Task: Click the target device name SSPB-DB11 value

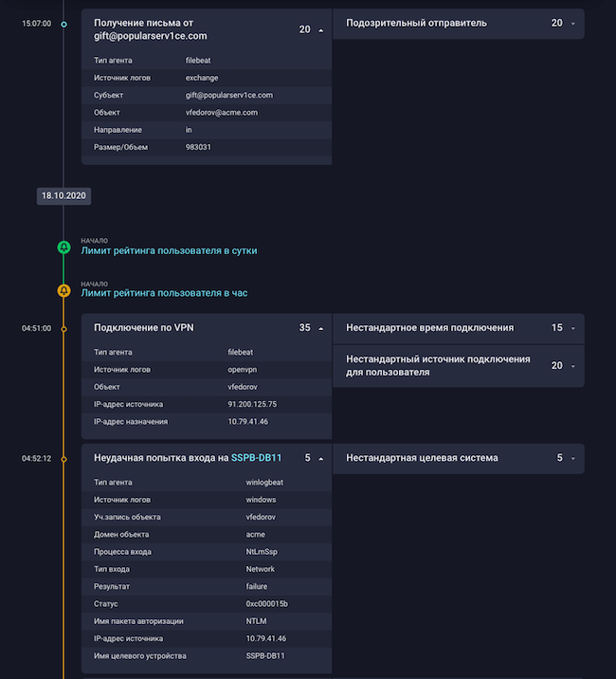Action: point(266,656)
